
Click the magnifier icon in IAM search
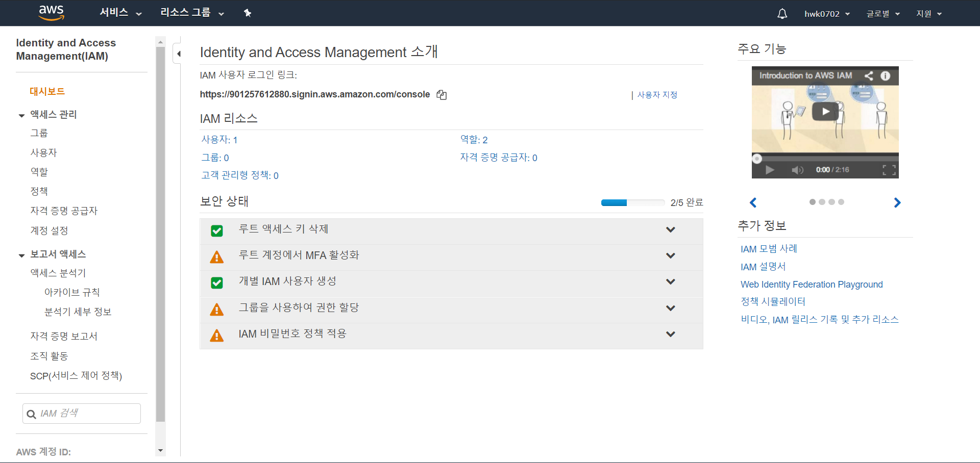[31, 414]
